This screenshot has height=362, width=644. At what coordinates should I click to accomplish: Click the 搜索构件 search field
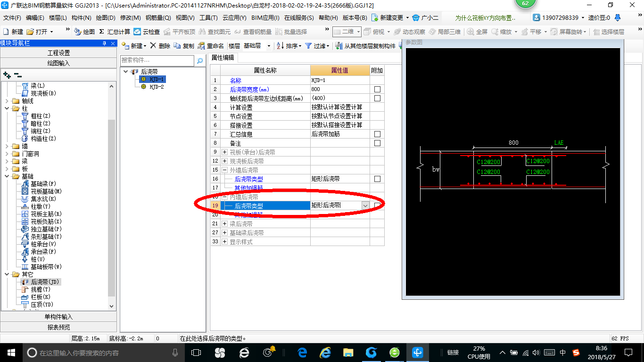point(157,60)
